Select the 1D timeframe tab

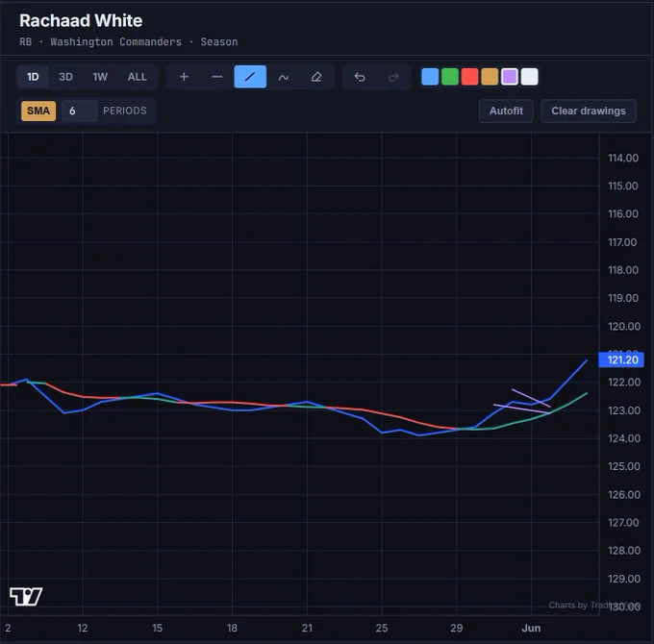[x=33, y=77]
